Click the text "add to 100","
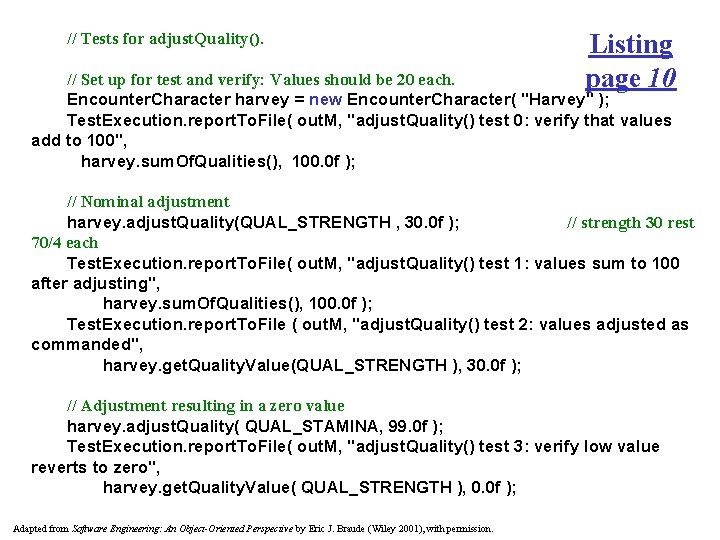This screenshot has width=720, height=540. coord(79,141)
